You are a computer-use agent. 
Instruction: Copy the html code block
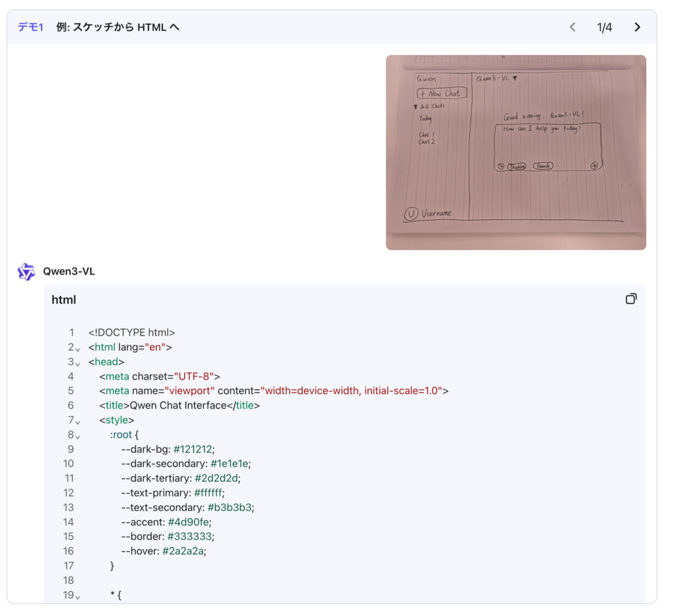pyautogui.click(x=631, y=299)
